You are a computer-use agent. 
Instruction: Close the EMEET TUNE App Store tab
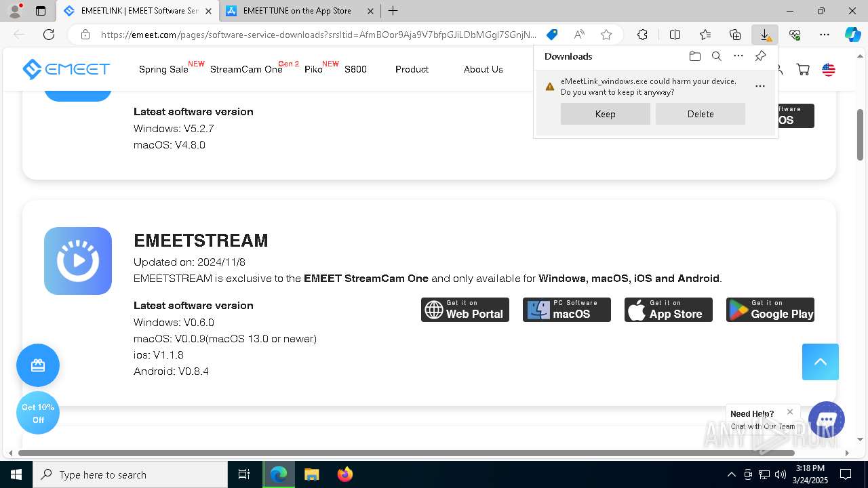[x=370, y=11]
